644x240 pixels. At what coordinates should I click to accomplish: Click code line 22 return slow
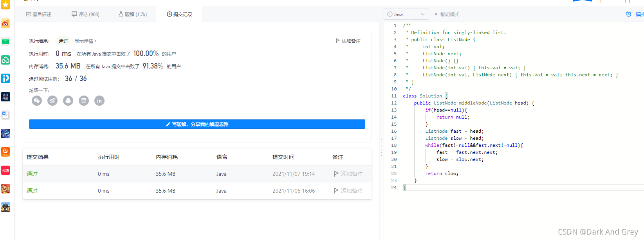pyautogui.click(x=442, y=173)
